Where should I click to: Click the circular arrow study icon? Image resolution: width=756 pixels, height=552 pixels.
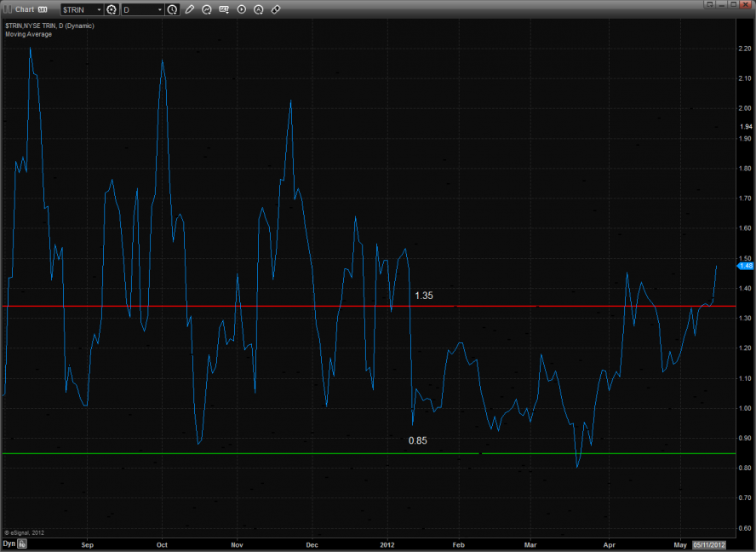point(207,9)
